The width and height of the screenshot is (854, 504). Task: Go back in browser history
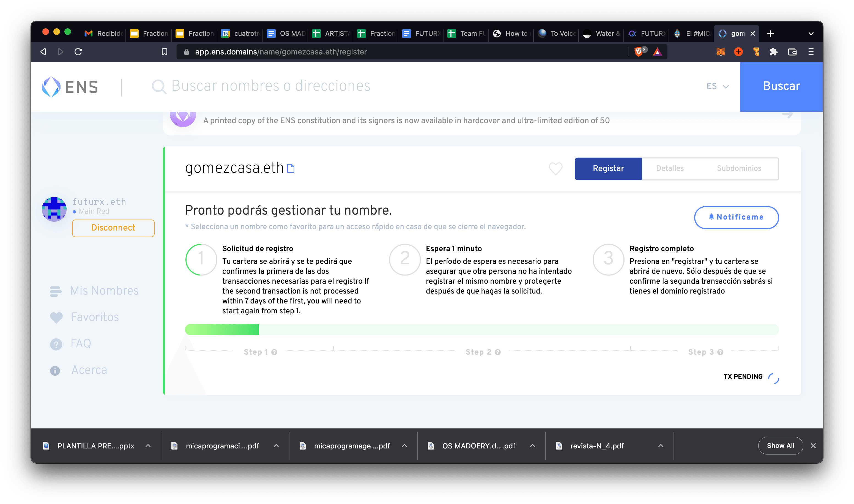point(43,52)
